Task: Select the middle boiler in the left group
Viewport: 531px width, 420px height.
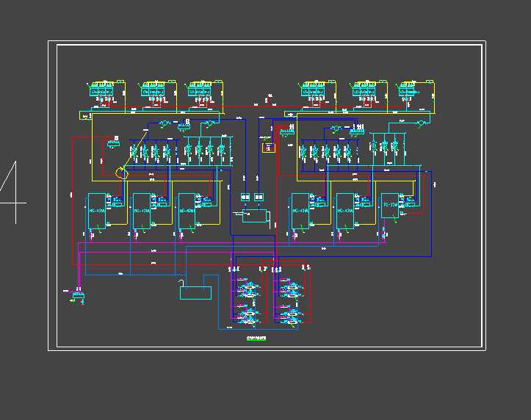Action: coord(142,211)
